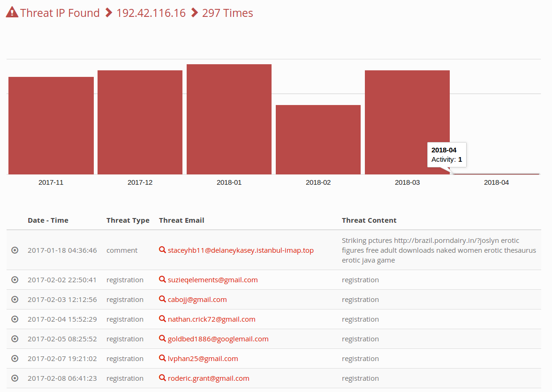552x392 pixels.
Task: Select the 2018-02 bar in the chart
Action: 318,140
